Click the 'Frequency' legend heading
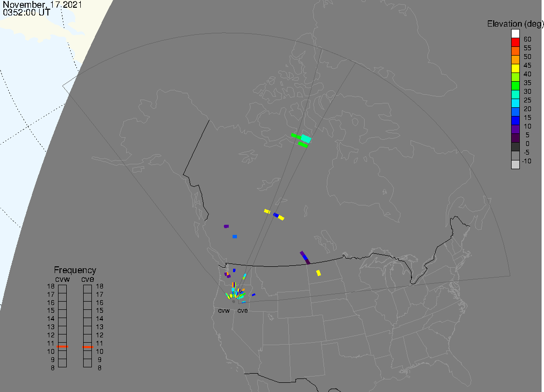The image size is (544, 392). click(75, 270)
